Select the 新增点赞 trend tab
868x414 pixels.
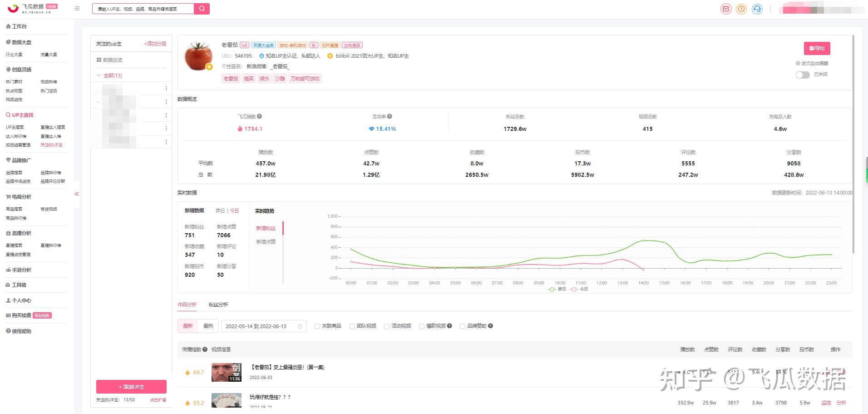(266, 242)
